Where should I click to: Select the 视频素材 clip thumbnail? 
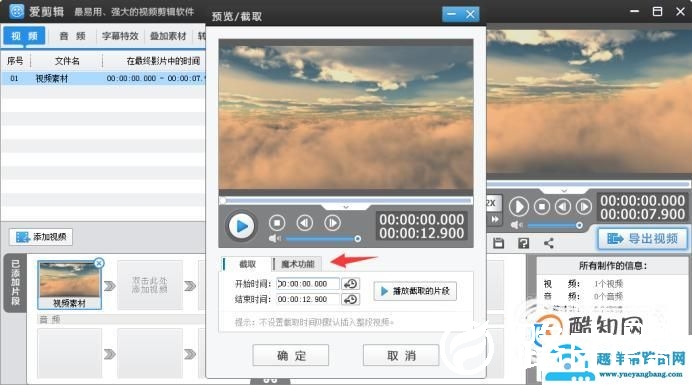(69, 284)
